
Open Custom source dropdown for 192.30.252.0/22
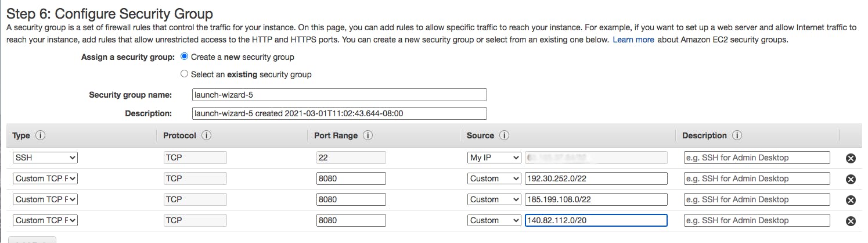(x=495, y=178)
